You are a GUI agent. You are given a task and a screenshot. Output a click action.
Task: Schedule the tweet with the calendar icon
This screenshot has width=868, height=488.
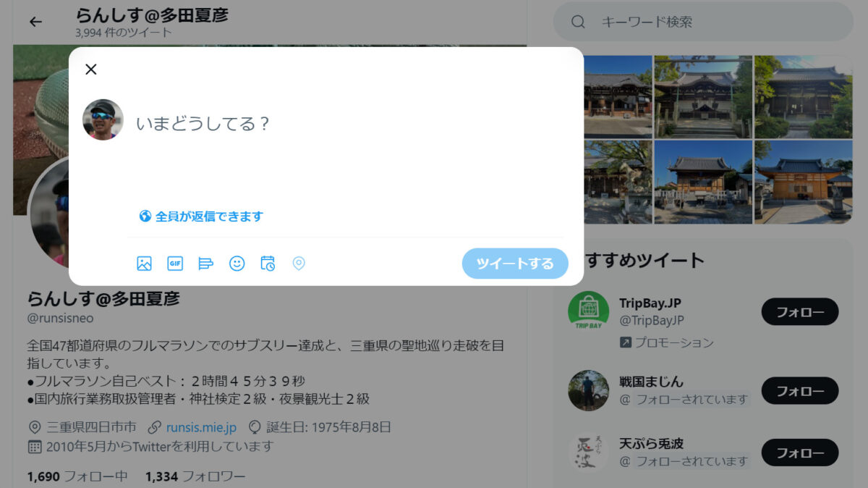268,264
